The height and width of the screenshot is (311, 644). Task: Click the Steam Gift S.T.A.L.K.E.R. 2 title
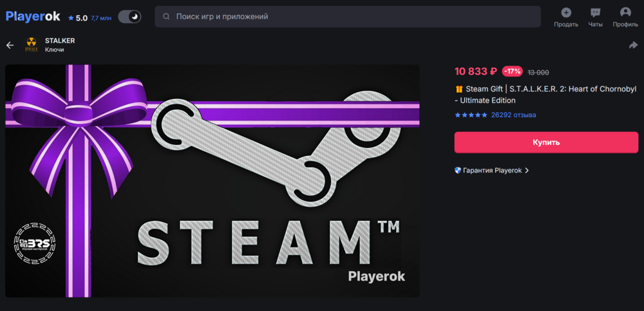pos(546,95)
